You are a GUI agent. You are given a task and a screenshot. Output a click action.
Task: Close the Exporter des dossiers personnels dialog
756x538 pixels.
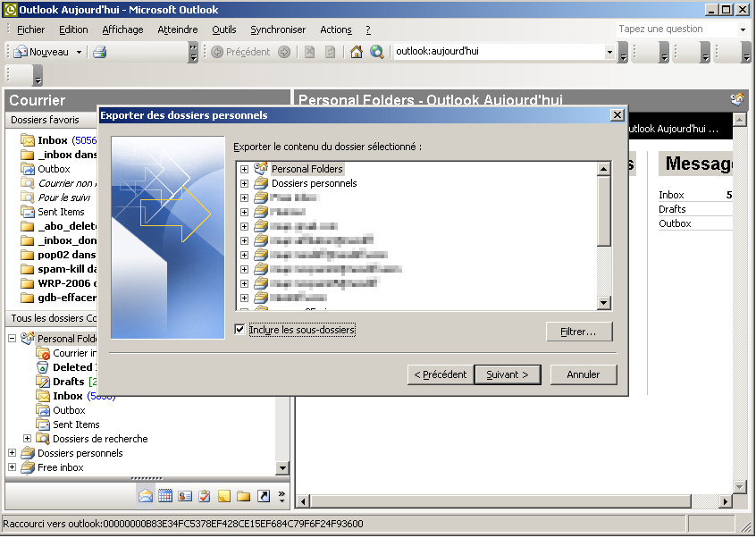coord(617,115)
